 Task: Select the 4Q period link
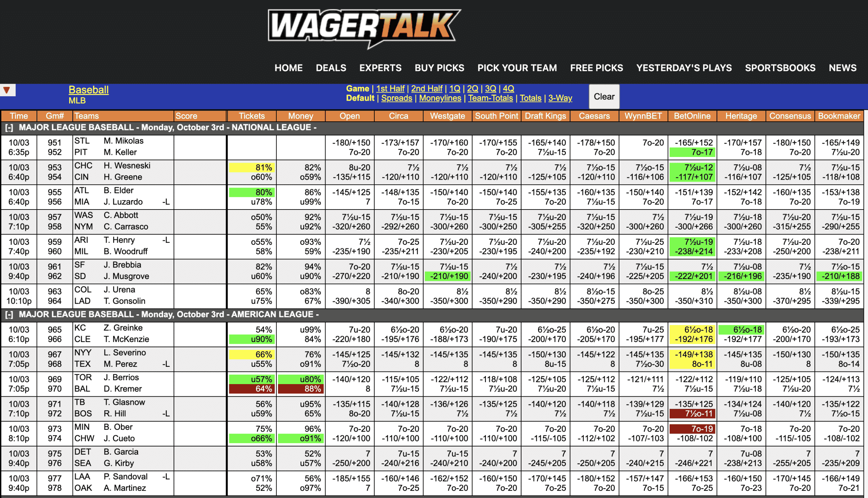(x=508, y=88)
